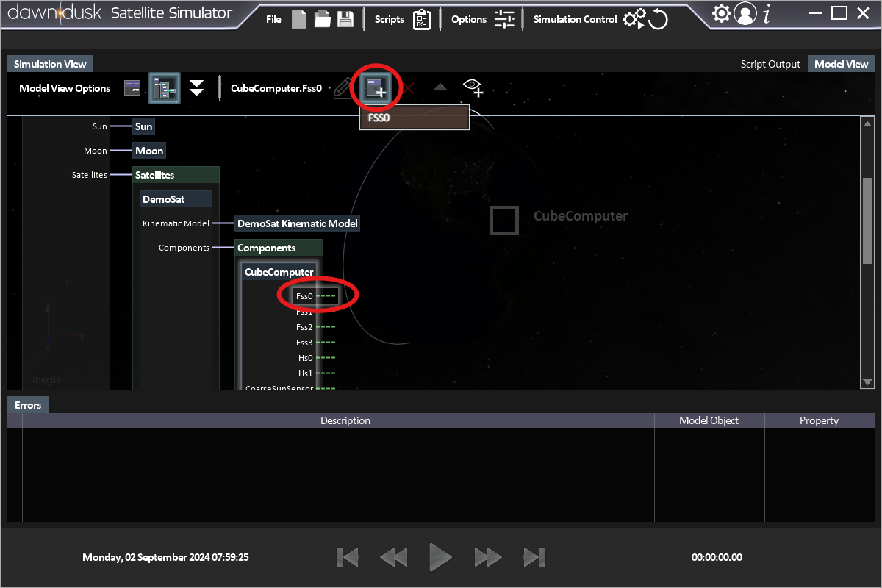The width and height of the screenshot is (882, 588).
Task: Close the Satellite Simulator window
Action: pyautogui.click(x=863, y=13)
